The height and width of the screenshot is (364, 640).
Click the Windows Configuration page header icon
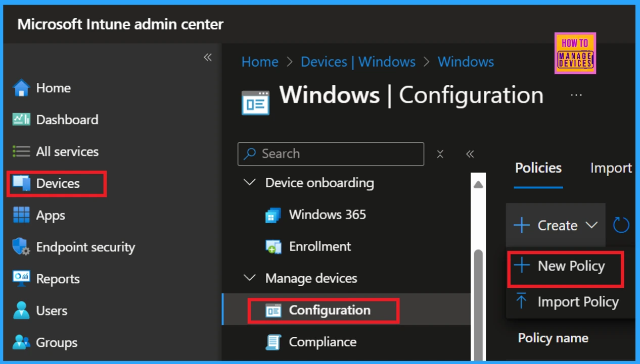point(255,102)
